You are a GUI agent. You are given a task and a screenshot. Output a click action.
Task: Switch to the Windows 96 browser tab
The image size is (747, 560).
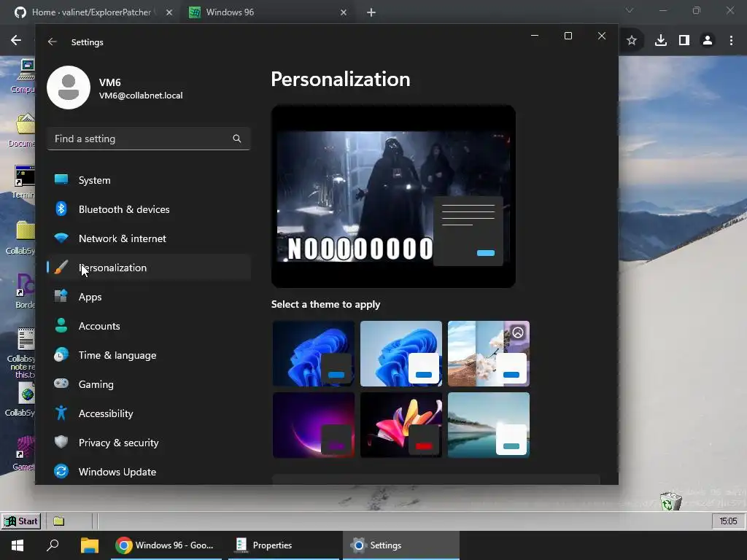(268, 12)
